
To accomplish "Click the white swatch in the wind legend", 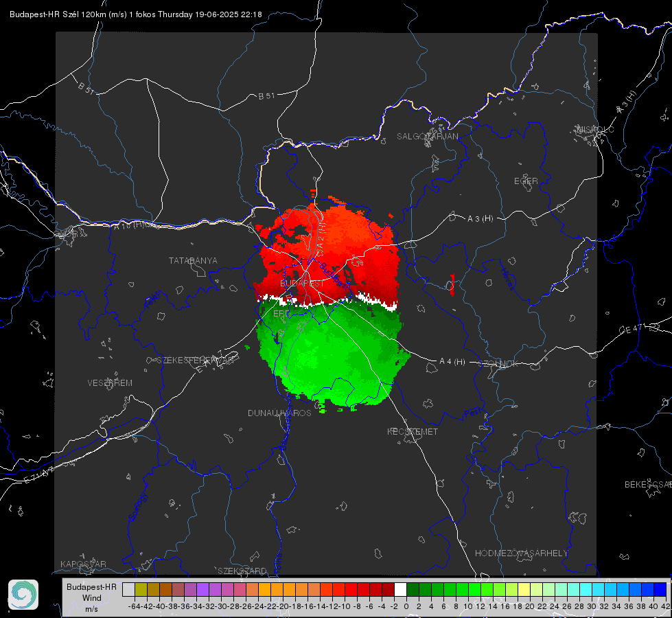I will tap(400, 589).
